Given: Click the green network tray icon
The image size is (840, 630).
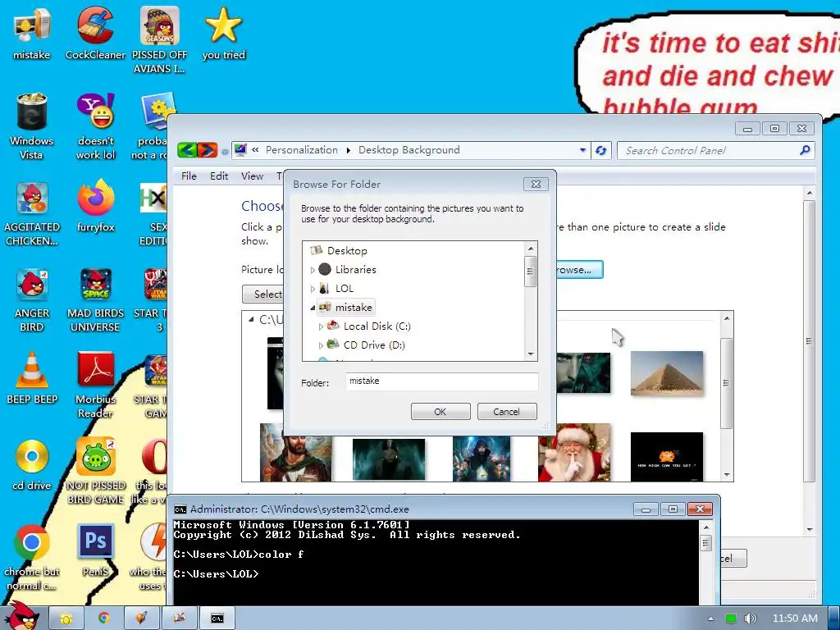Looking at the screenshot, I should click(731, 619).
